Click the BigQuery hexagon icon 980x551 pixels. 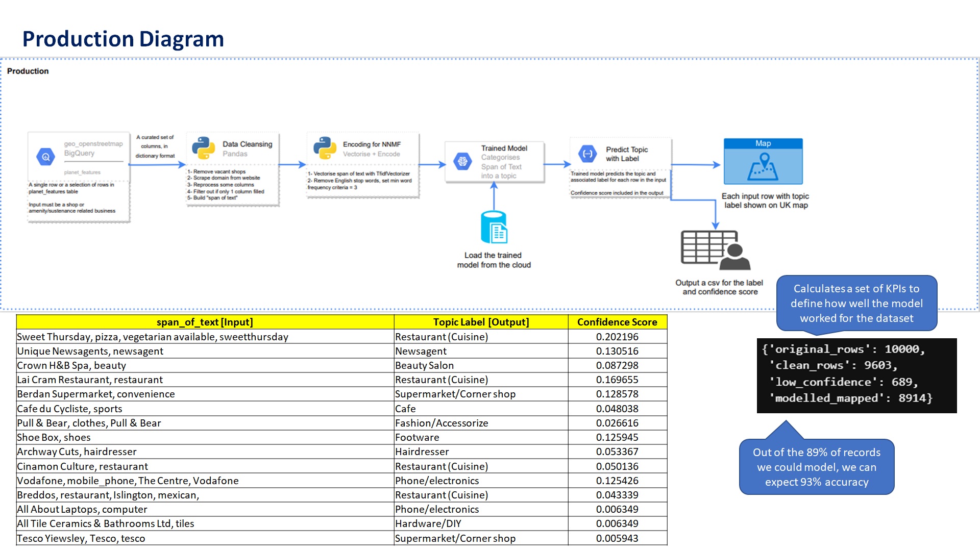point(46,157)
